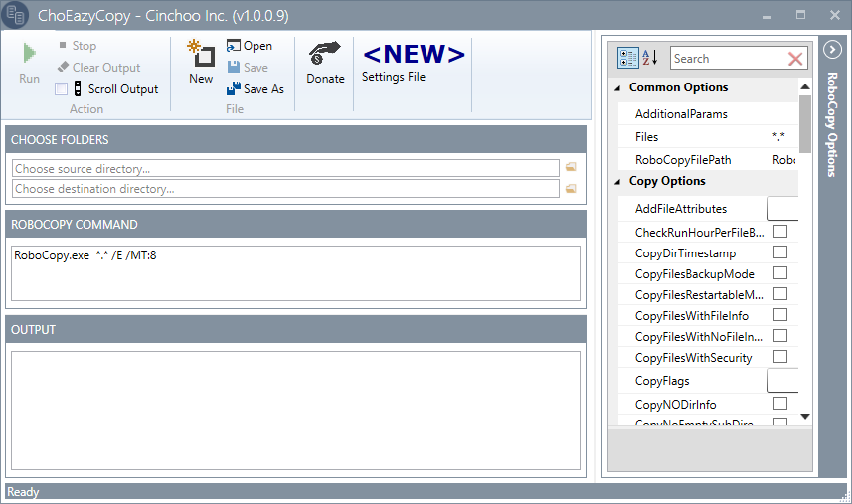
Task: Click the property Search box
Action: click(728, 58)
